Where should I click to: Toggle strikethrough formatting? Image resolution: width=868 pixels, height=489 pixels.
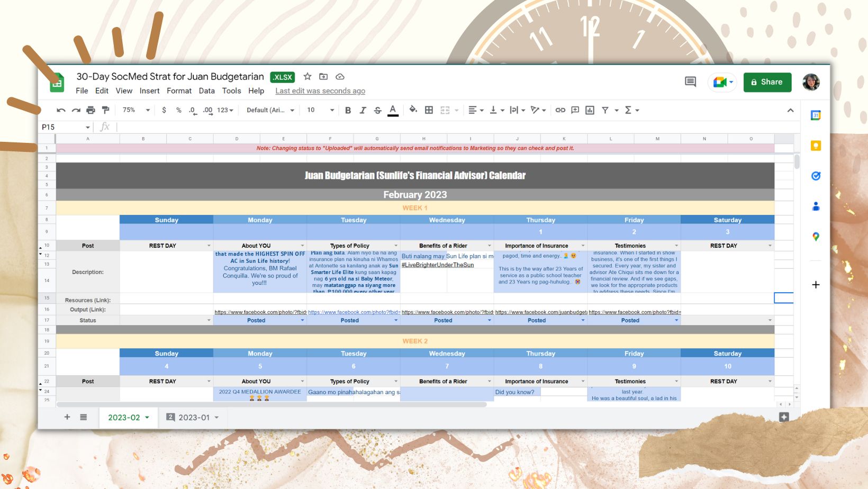pyautogui.click(x=377, y=110)
